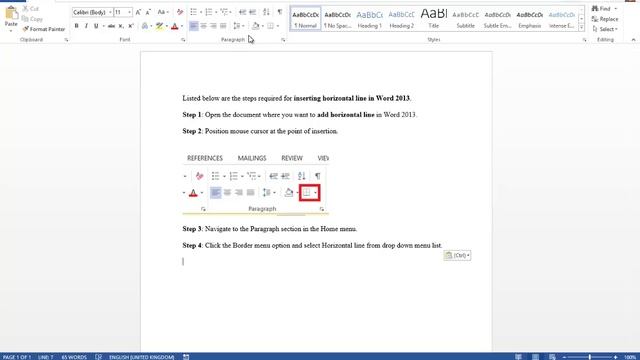Click the Multilevel List icon
Image resolution: width=640 pixels, height=360 pixels.
pyautogui.click(x=224, y=12)
